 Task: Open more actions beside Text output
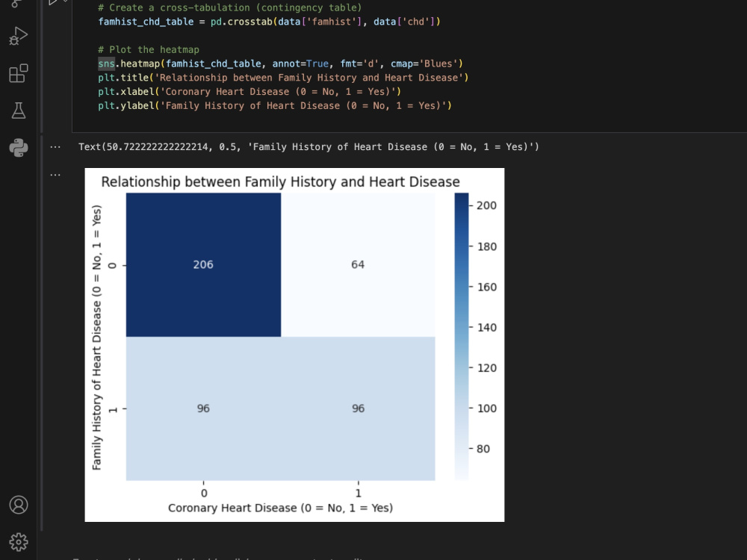55,147
